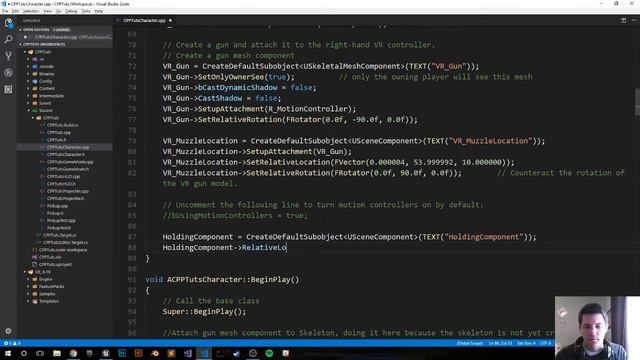This screenshot has width=640, height=360.
Task: Collapse the Source folder
Action: pyautogui.click(x=45, y=111)
